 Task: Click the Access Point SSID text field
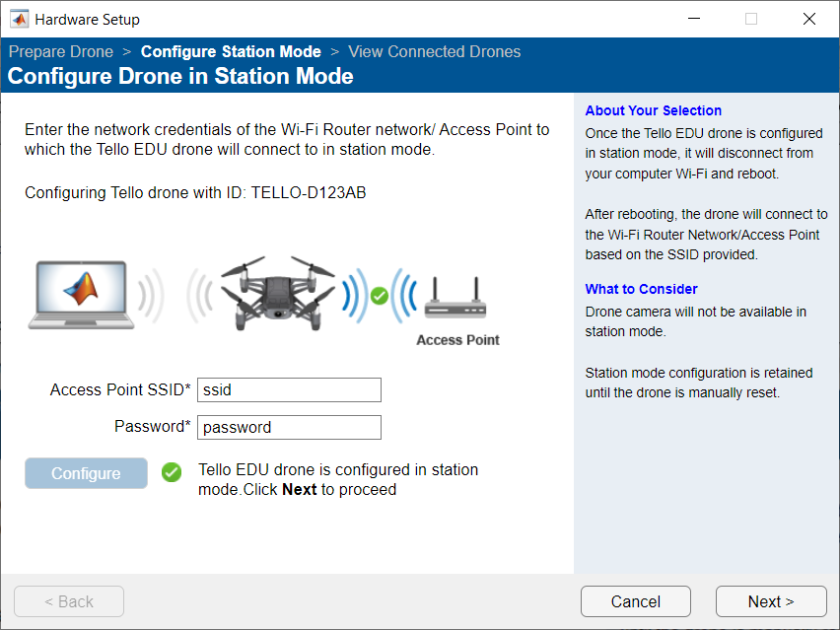[x=288, y=389]
